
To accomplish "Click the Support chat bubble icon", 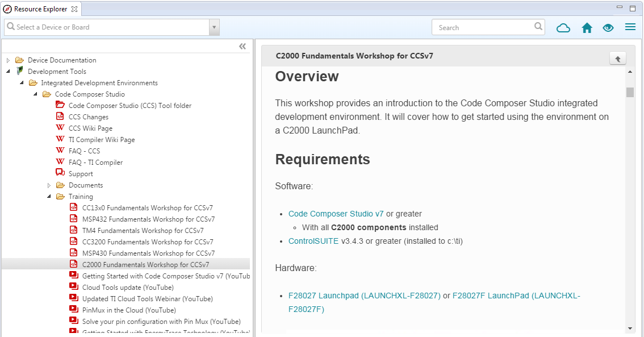I will coord(60,173).
